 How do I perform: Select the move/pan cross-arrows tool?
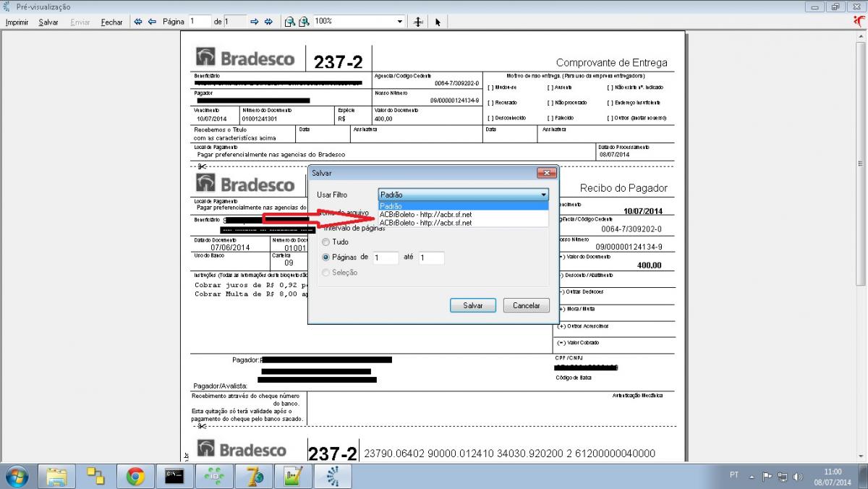coord(417,22)
